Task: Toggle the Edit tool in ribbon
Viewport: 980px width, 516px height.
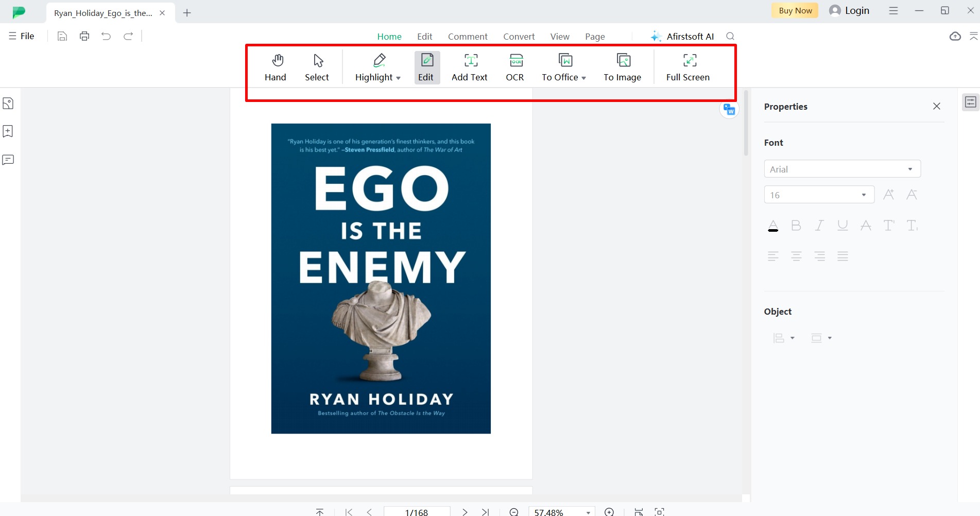Action: click(x=426, y=67)
